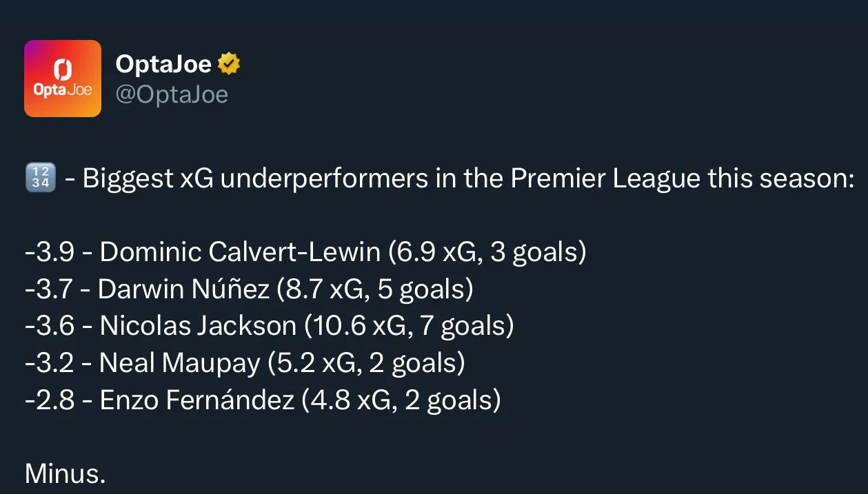Select Dominic Calvert-Lewin's name

[240, 252]
